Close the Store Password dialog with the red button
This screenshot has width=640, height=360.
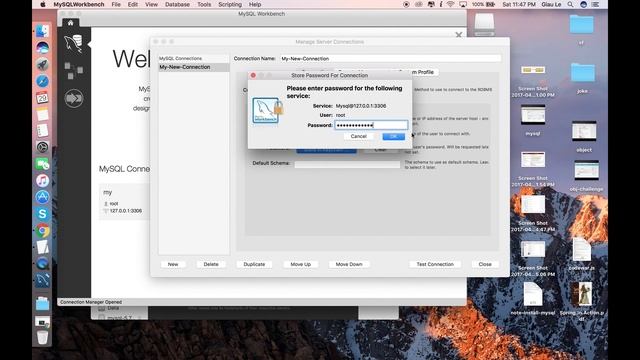pyautogui.click(x=253, y=76)
